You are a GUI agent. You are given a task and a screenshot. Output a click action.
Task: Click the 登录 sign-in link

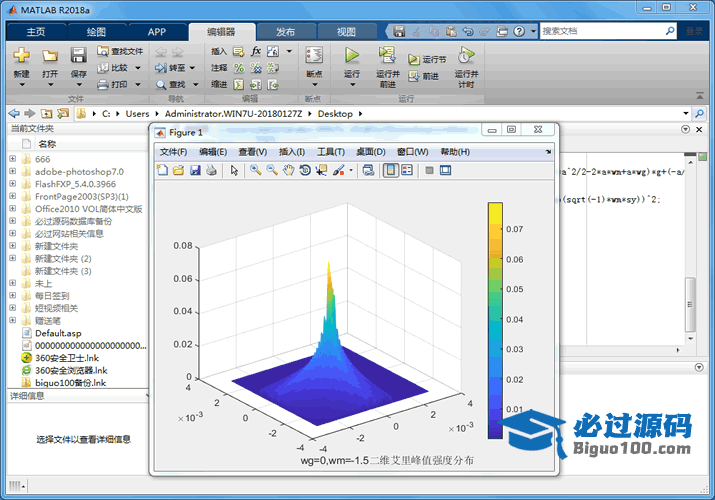[694, 31]
